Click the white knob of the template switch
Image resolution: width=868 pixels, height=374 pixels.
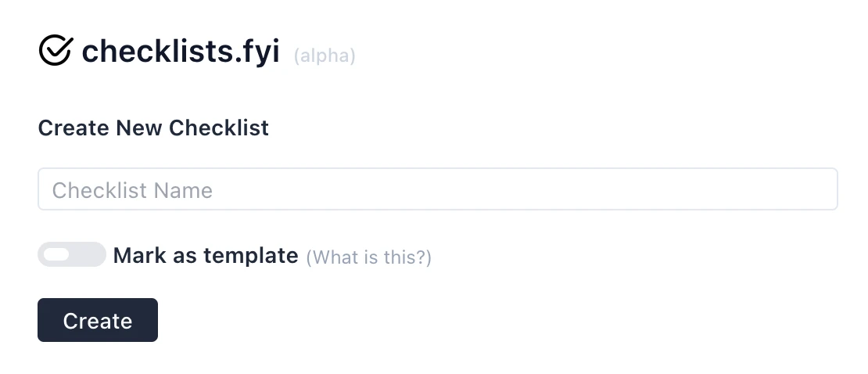pos(56,254)
